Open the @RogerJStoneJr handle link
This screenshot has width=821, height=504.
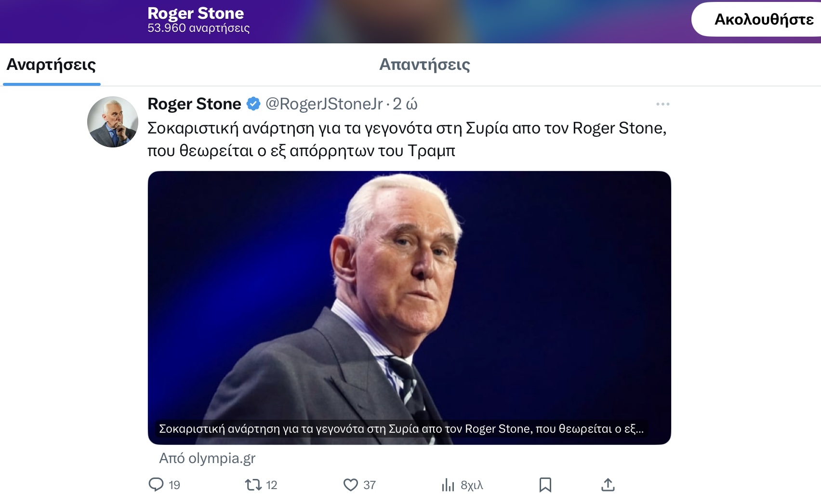324,104
